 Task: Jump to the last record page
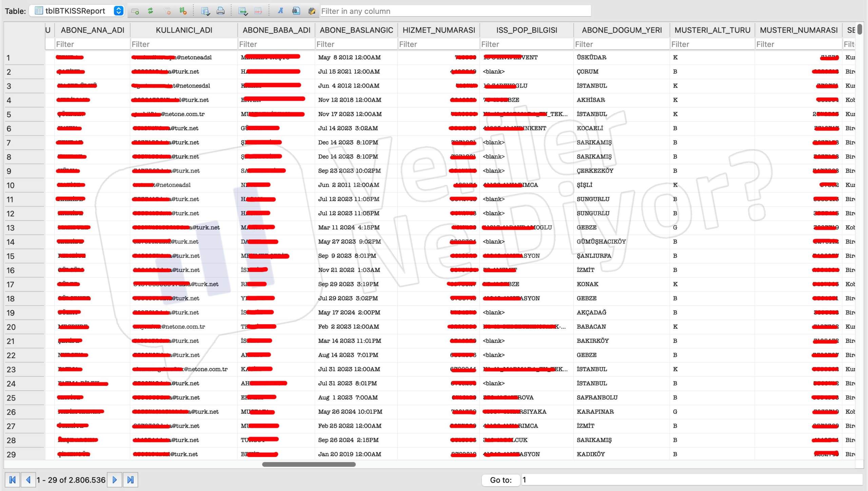tap(130, 479)
